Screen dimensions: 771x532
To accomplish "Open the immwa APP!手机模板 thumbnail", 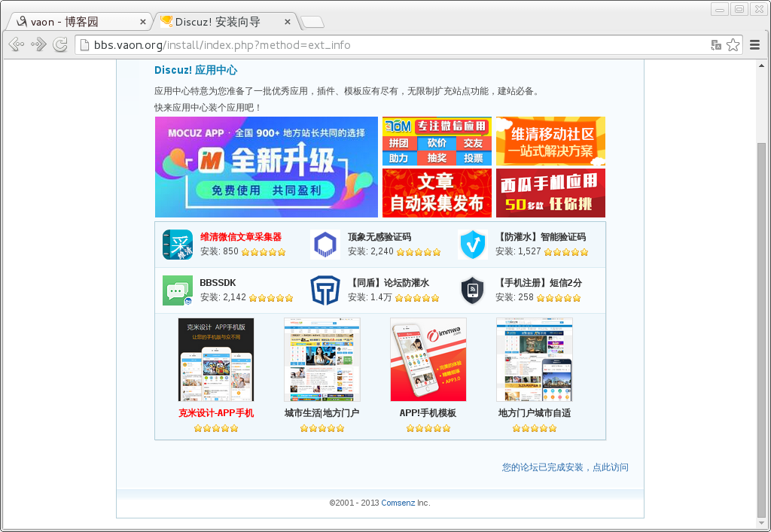I will (428, 360).
